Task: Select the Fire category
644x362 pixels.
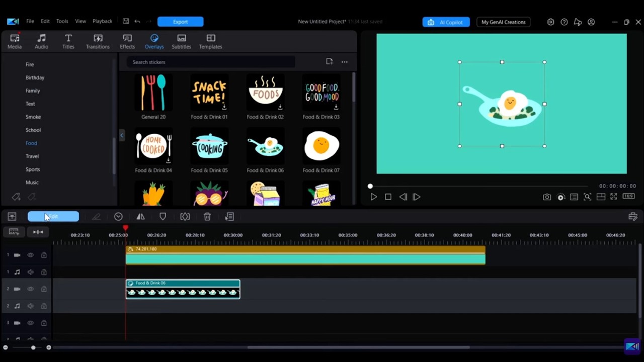Action: [30, 64]
